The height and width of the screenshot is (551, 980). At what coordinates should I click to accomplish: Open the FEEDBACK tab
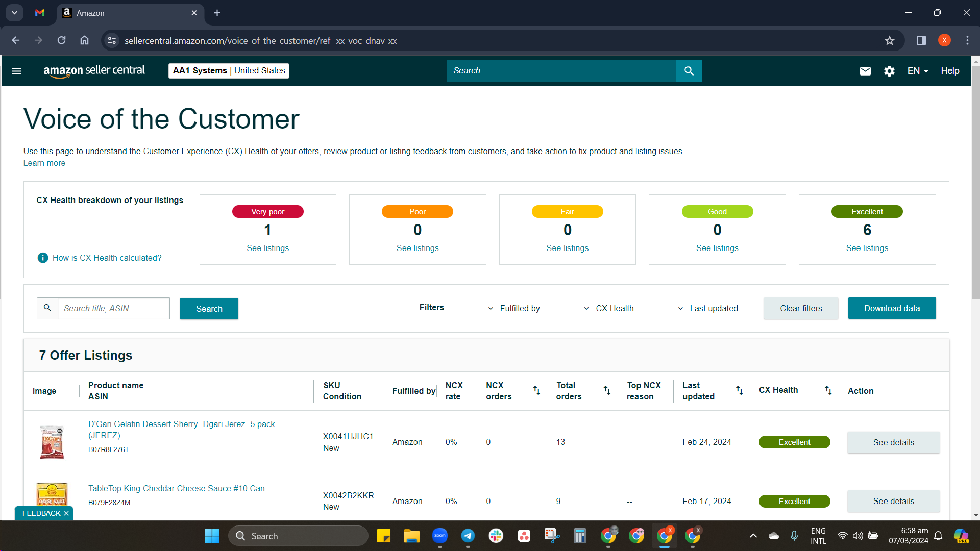[x=41, y=513]
